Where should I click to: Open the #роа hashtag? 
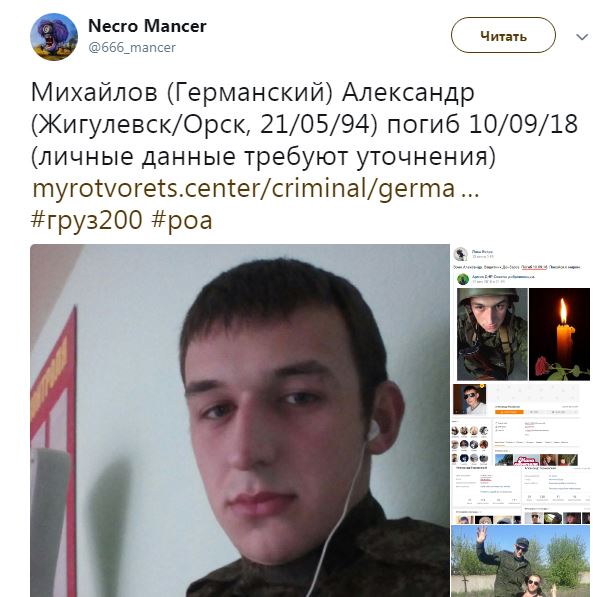coord(182,220)
